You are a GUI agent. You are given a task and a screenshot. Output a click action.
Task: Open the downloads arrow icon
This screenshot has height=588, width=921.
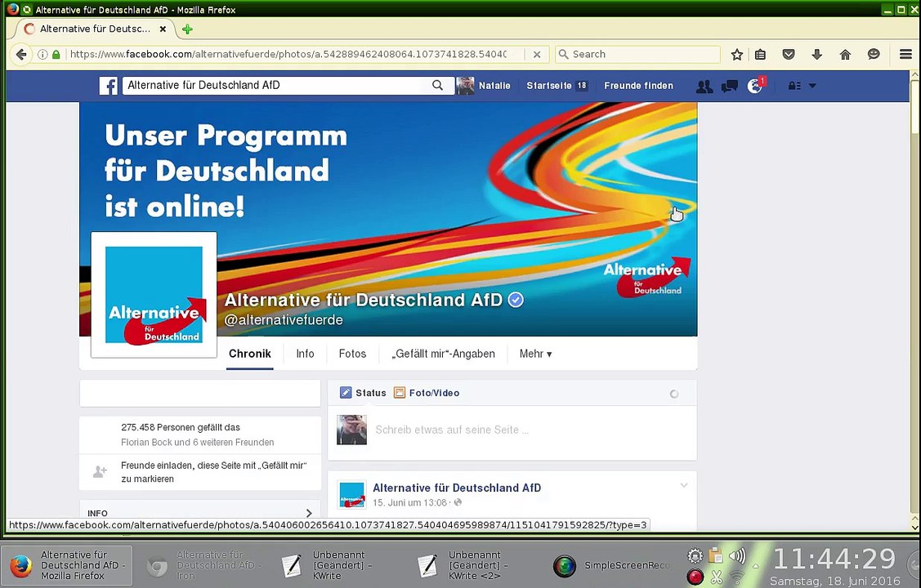817,55
